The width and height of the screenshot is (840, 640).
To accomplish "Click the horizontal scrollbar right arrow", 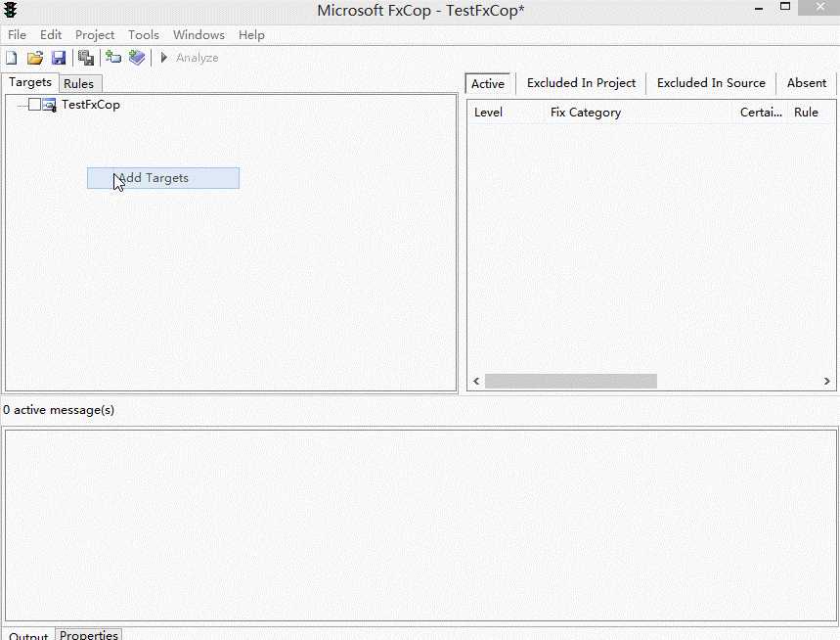I will 826,381.
